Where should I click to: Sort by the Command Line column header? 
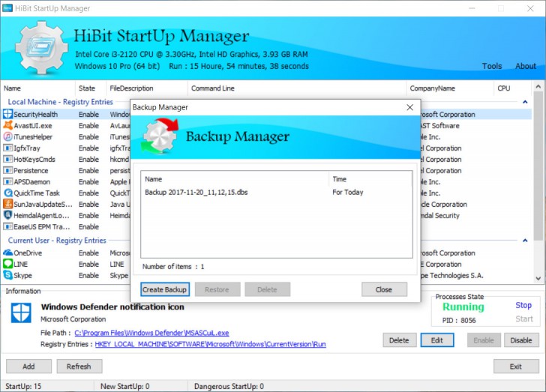297,88
